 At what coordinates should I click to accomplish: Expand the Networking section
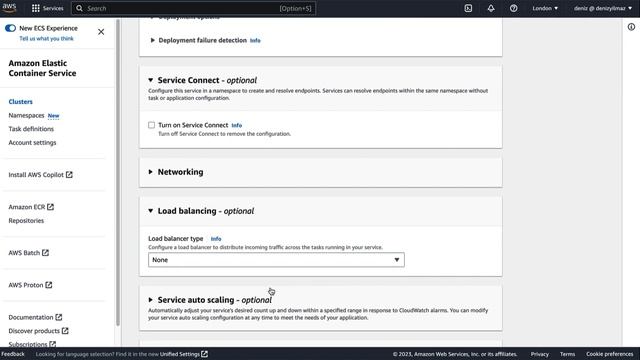click(x=151, y=172)
